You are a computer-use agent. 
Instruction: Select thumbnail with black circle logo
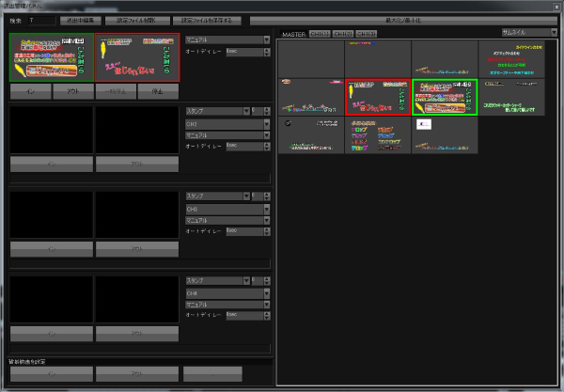click(x=311, y=135)
